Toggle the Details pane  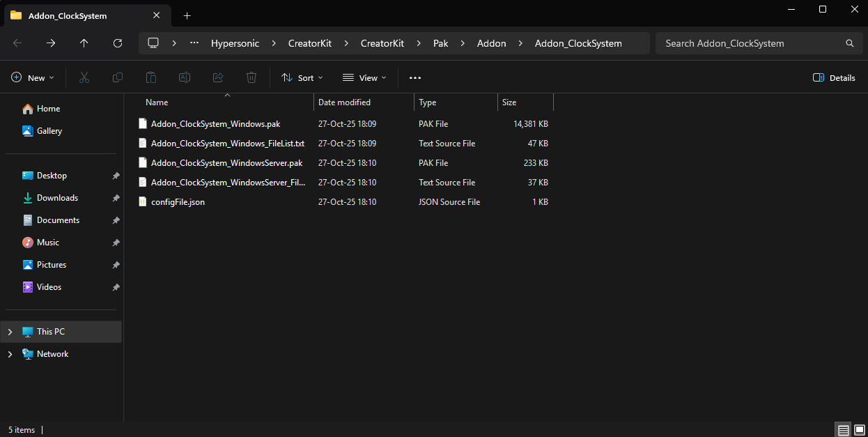point(834,78)
